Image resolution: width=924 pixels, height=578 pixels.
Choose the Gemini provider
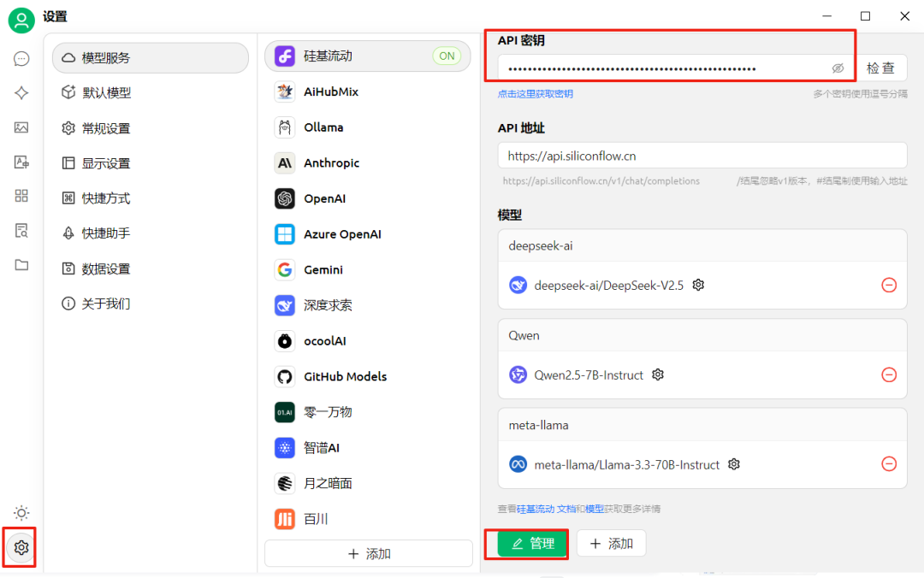[x=368, y=270]
